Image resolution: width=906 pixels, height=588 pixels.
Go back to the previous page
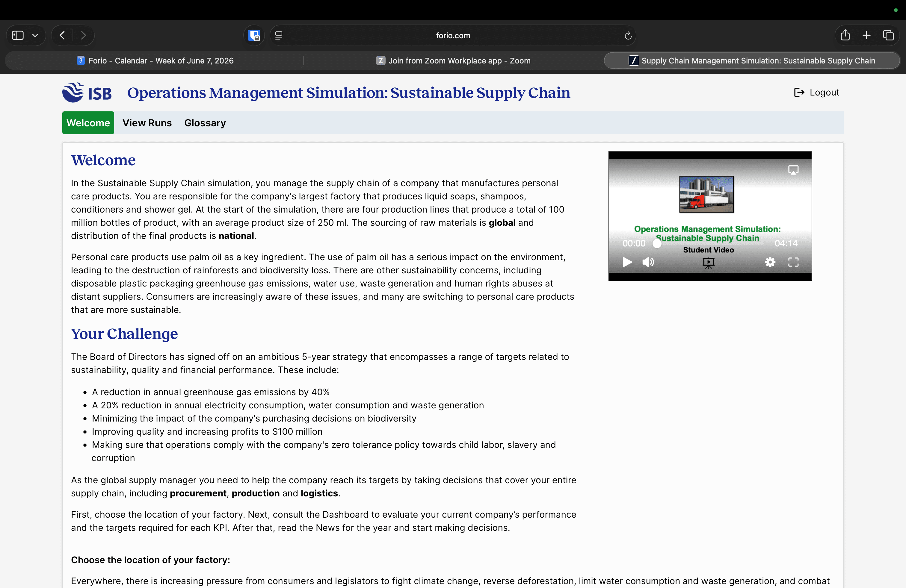62,35
